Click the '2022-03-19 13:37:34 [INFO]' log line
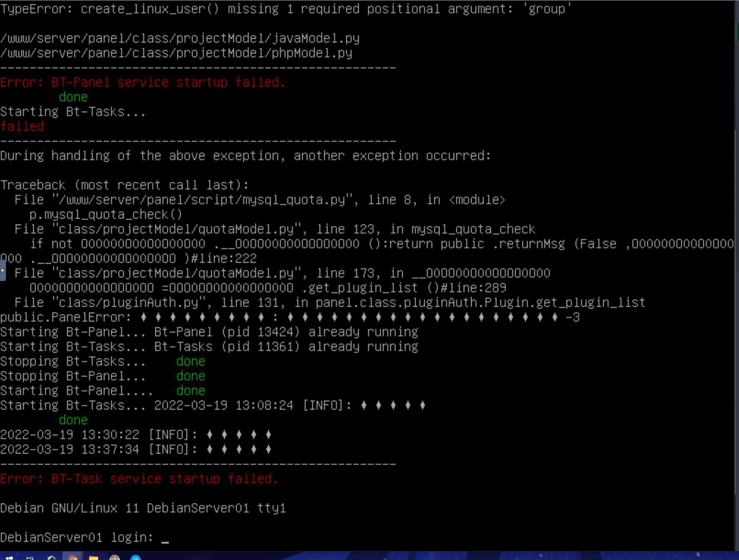This screenshot has width=739, height=560. pos(136,449)
